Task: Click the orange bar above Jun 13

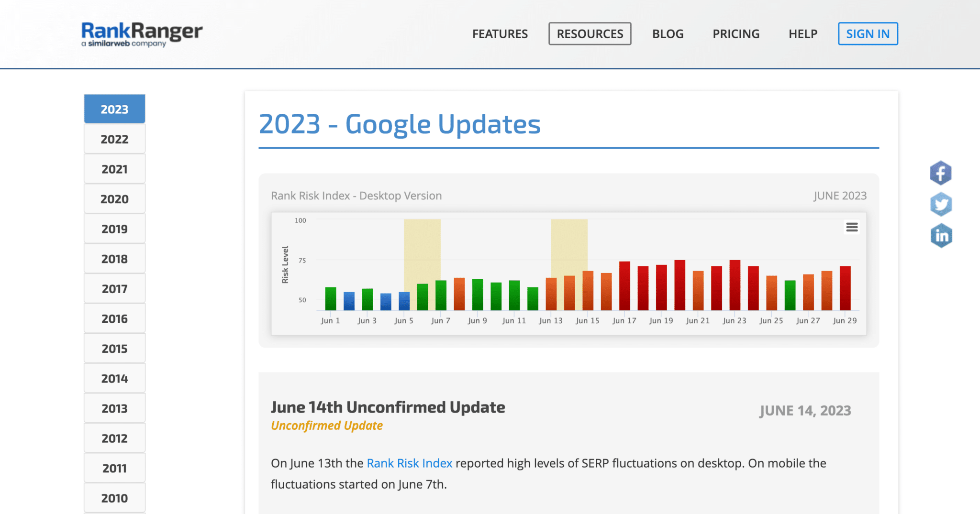Action: point(551,294)
